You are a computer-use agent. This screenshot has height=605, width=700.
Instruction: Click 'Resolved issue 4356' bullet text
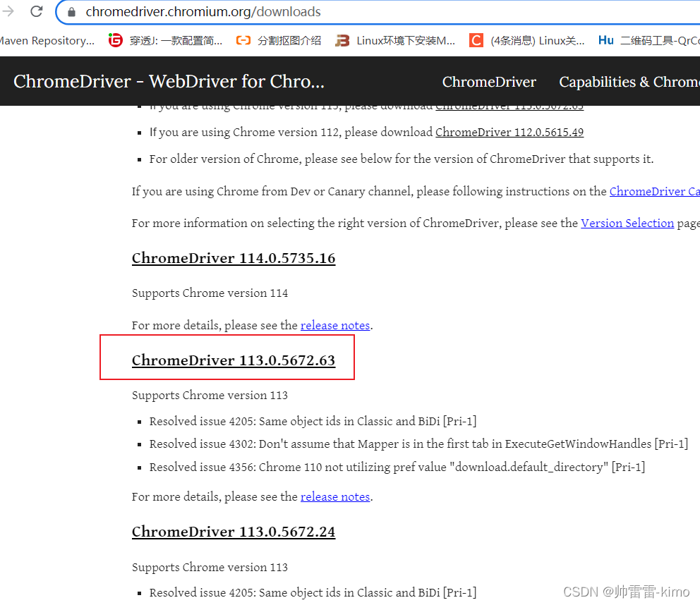coord(397,467)
